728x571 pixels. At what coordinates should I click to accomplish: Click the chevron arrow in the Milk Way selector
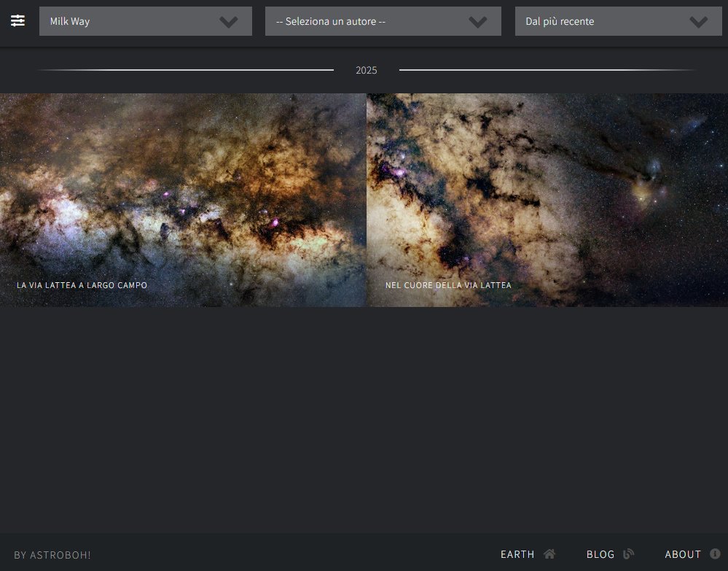(x=229, y=22)
